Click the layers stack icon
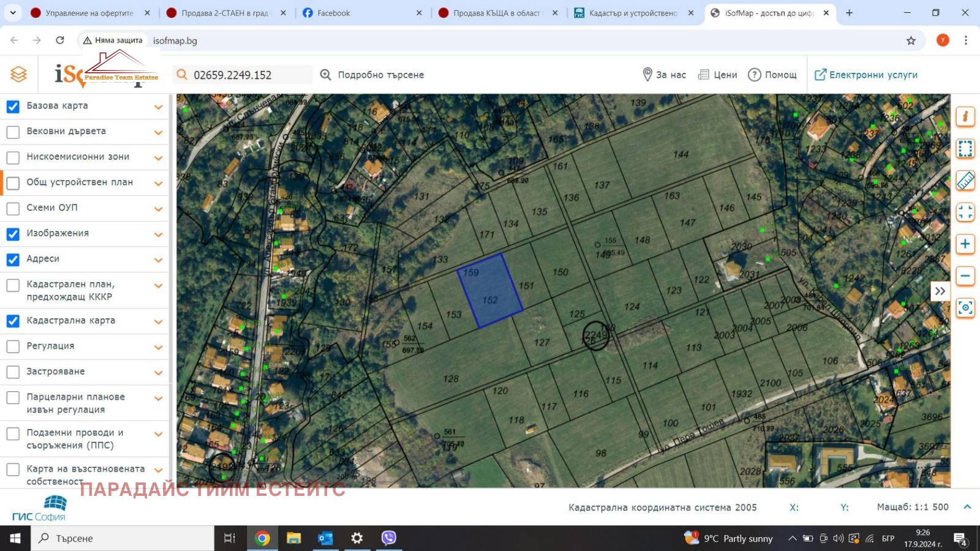The height and width of the screenshot is (551, 980). pos(18,75)
